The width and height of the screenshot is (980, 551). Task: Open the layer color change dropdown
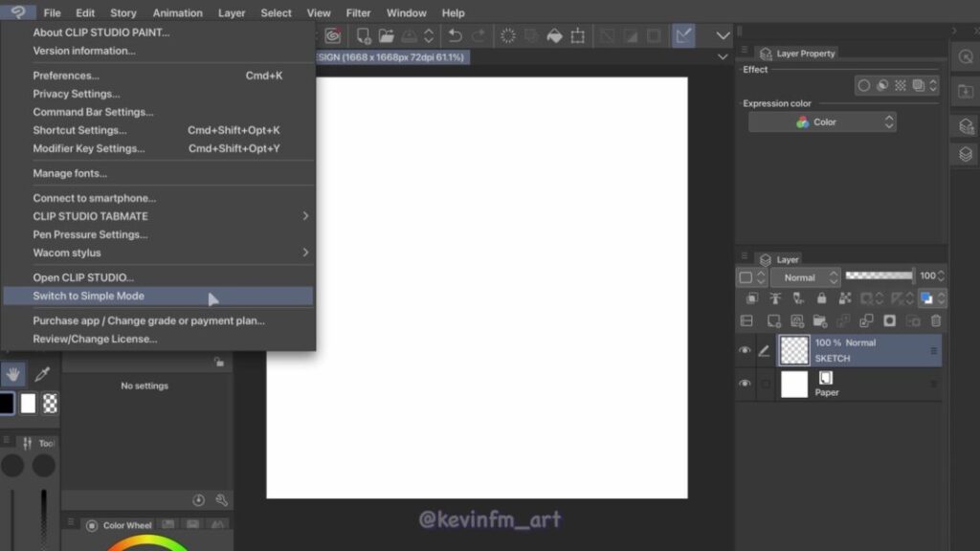tap(930, 298)
